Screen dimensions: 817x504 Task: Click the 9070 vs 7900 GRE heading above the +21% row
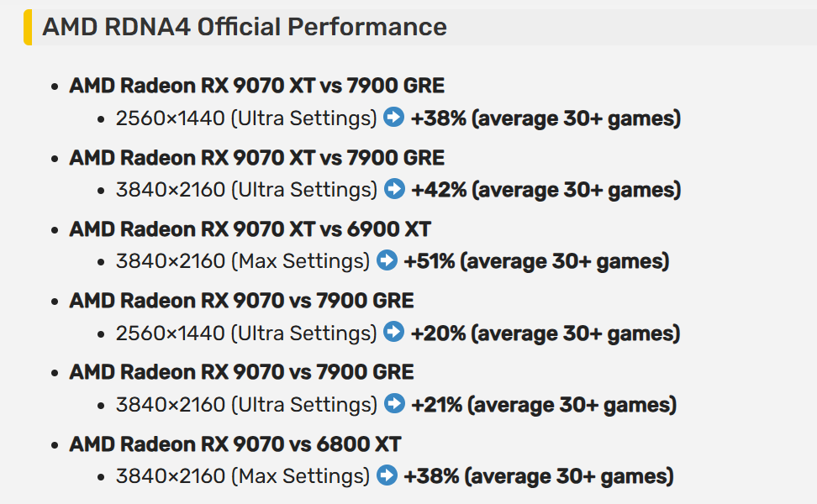click(241, 372)
